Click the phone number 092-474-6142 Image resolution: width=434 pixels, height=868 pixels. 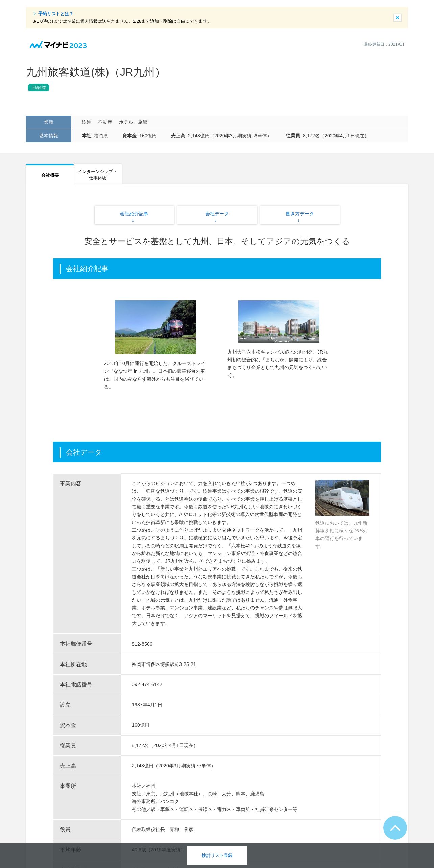coord(147,684)
